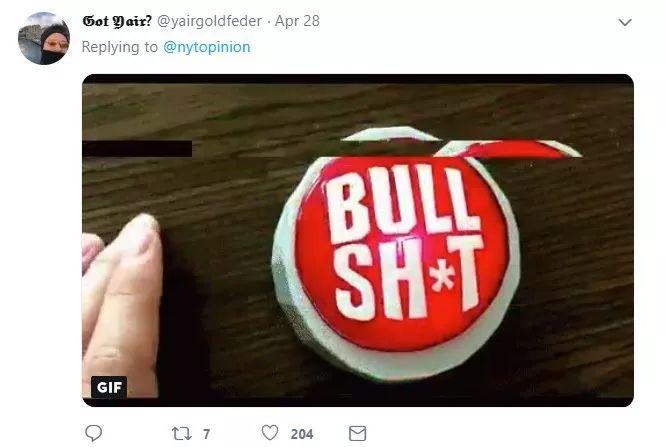Viewport: 667px width, 447px height.
Task: Click the reply speech bubble icon
Action: click(94, 433)
